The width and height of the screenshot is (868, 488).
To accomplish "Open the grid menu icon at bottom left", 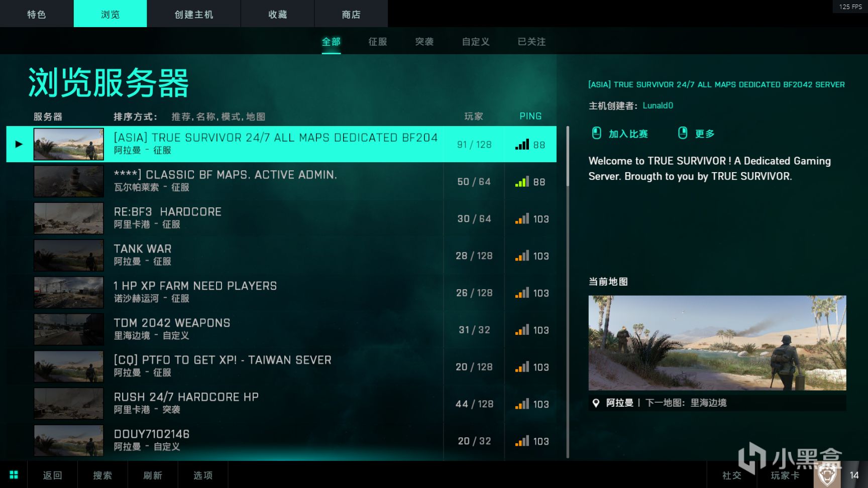I will pyautogui.click(x=14, y=474).
